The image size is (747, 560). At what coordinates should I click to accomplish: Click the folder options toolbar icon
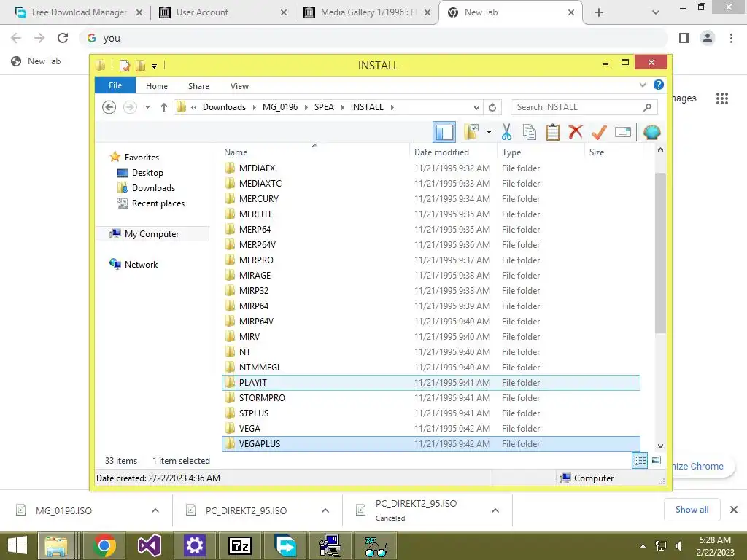coord(471,132)
